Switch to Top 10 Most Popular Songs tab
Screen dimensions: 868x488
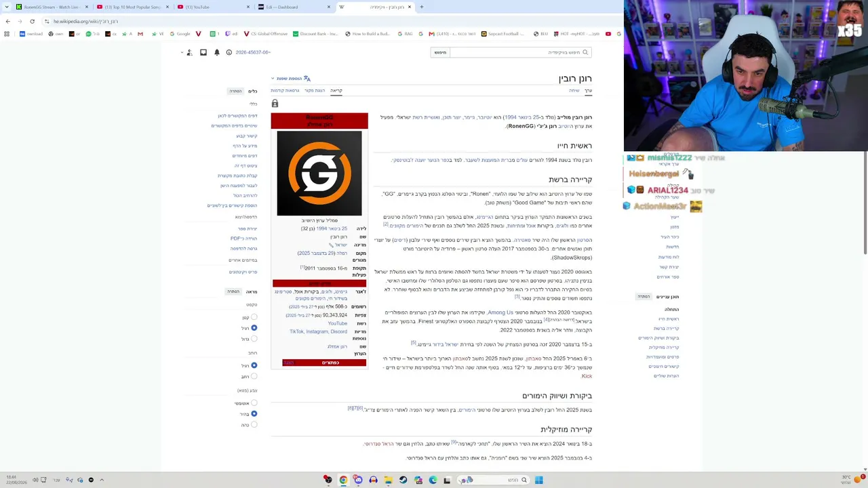point(133,7)
